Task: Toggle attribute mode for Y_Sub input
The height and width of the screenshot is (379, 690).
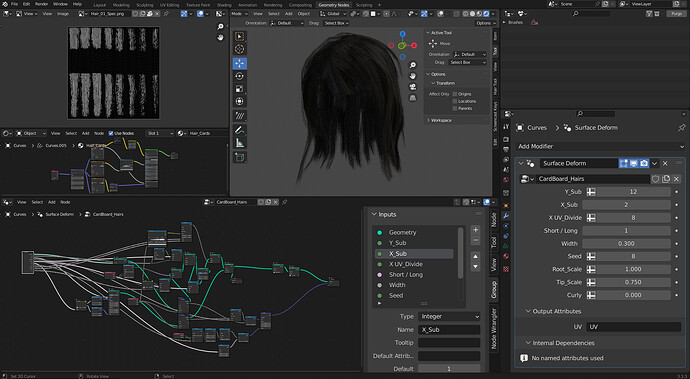Action: coord(591,192)
